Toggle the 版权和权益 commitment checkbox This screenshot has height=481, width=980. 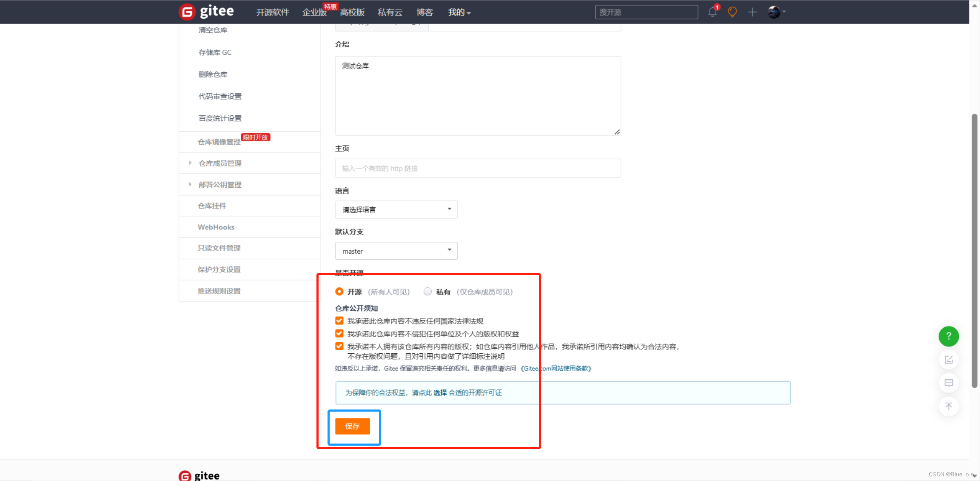[x=339, y=334]
